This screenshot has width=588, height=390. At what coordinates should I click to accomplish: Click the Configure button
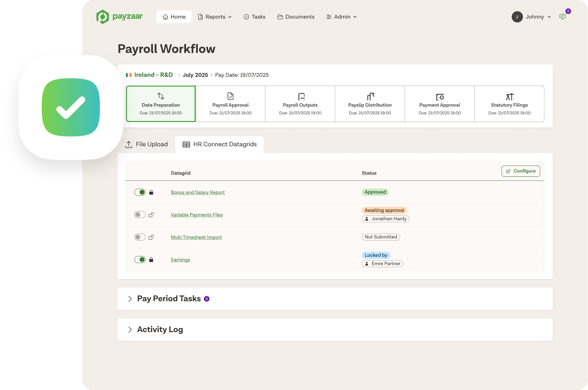(x=521, y=171)
